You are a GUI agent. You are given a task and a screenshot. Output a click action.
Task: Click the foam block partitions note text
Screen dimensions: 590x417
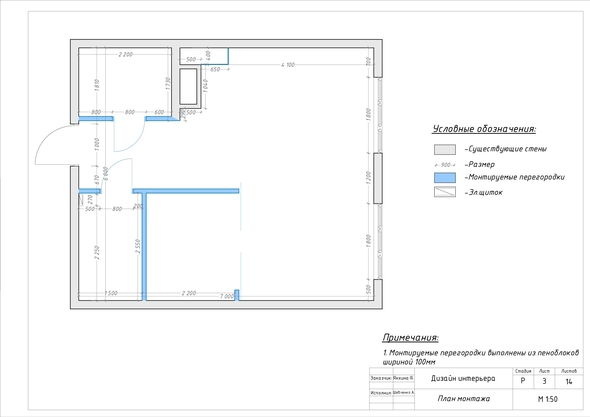pyautogui.click(x=481, y=358)
